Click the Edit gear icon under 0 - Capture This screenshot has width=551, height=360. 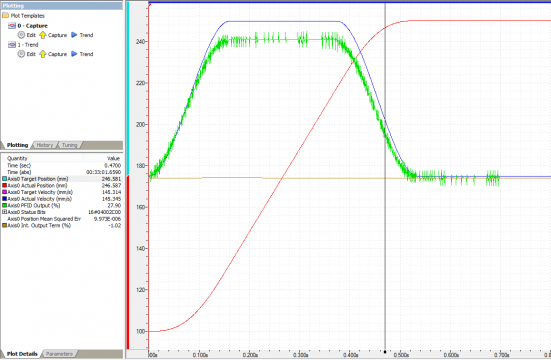point(21,35)
